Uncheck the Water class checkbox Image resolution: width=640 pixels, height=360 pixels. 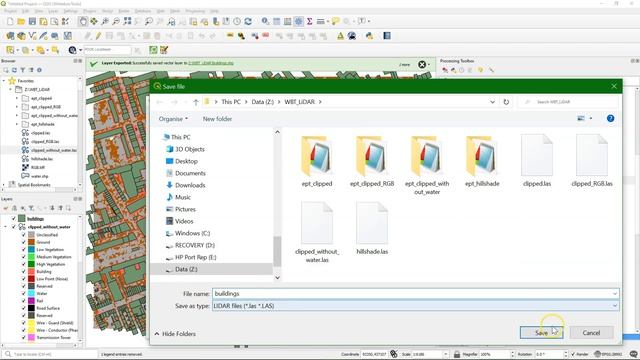coord(24,293)
